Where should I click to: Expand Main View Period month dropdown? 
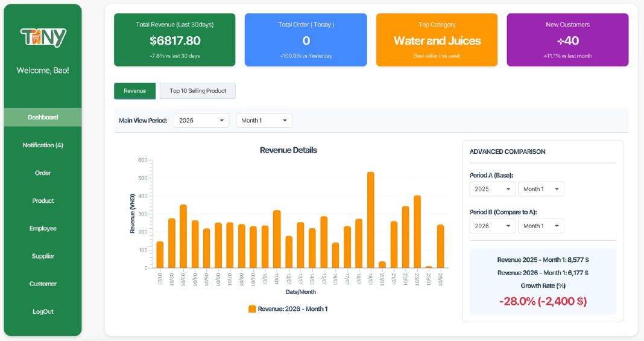click(x=264, y=121)
